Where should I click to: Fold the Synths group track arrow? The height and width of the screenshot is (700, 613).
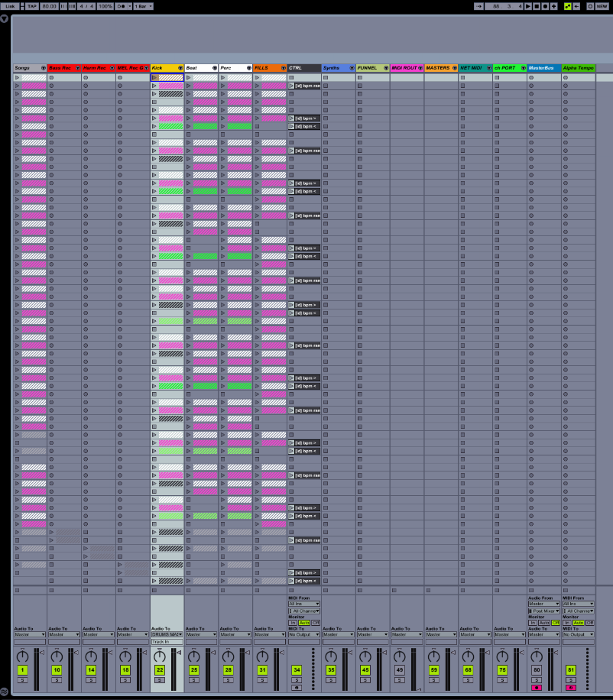pos(352,68)
